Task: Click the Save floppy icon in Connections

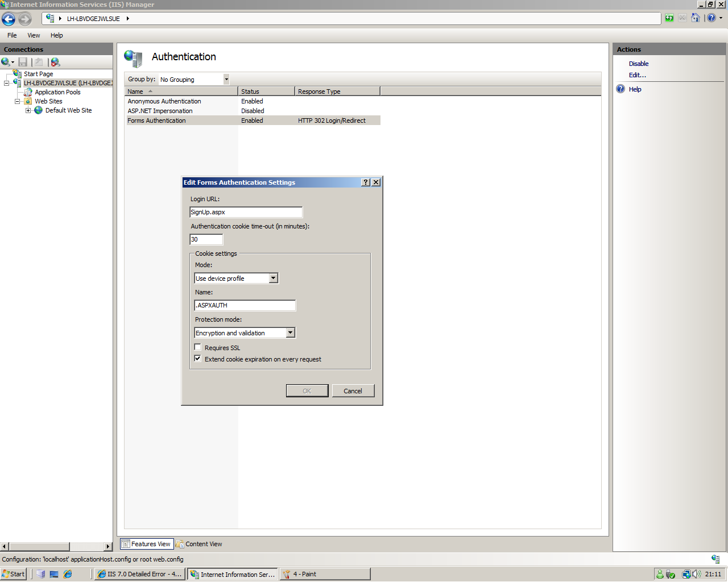Action: [23, 62]
